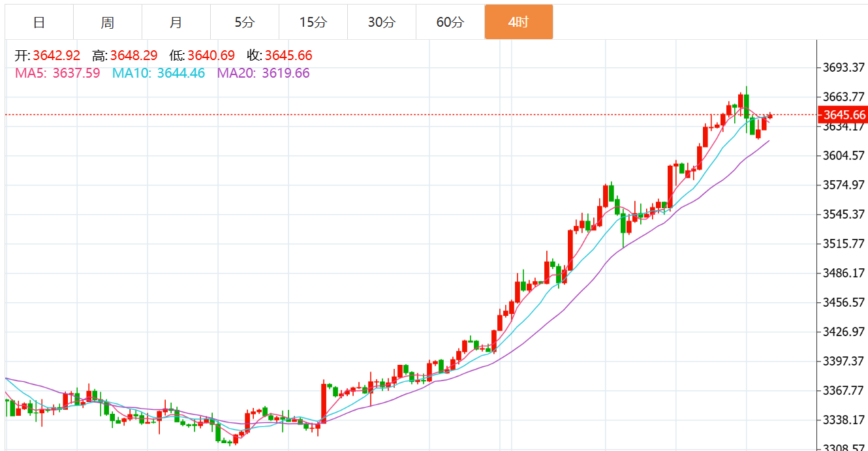Image resolution: width=868 pixels, height=451 pixels.
Task: Choose the 30分 interval tab
Action: (382, 22)
